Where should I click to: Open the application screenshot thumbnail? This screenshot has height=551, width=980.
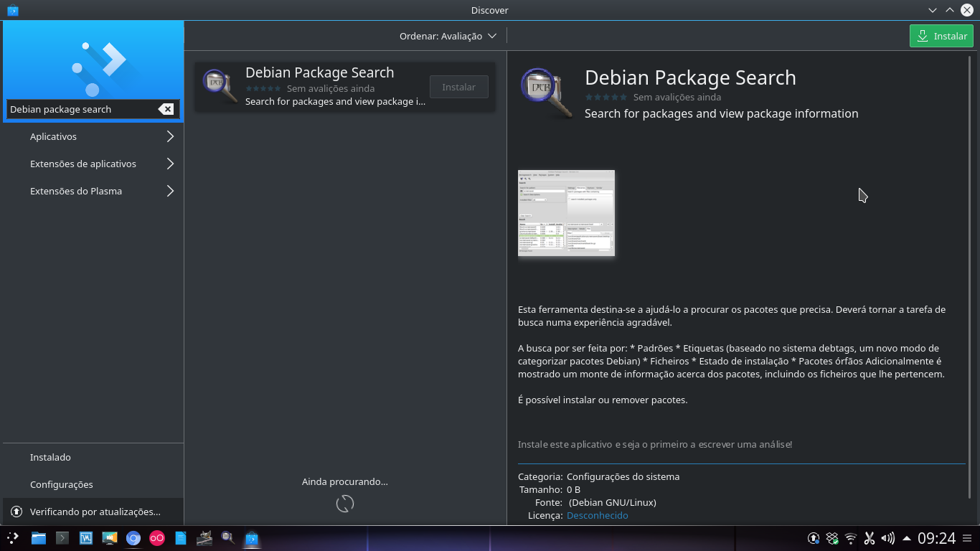[566, 213]
